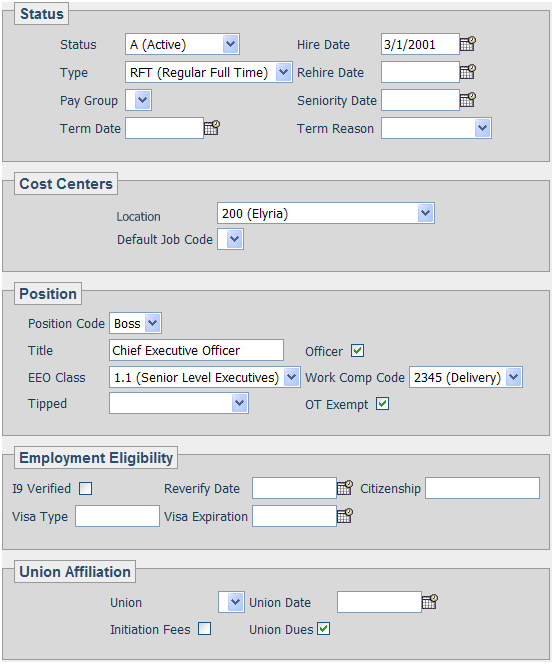552x664 pixels.
Task: Toggle the OT Exempt checkbox
Action: click(x=382, y=404)
